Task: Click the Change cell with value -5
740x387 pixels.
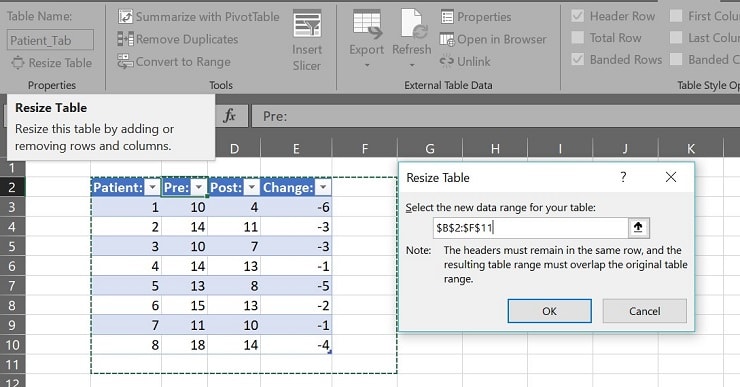Action: pos(296,286)
